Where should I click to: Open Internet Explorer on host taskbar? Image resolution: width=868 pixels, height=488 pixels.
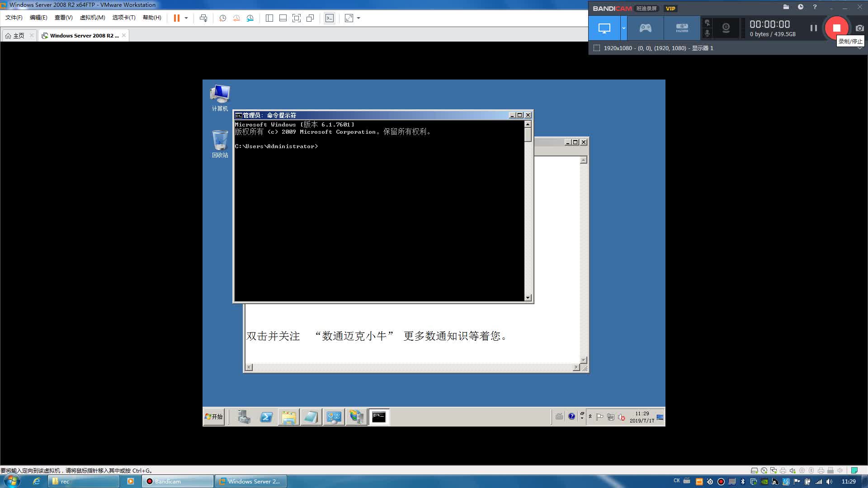(36, 481)
